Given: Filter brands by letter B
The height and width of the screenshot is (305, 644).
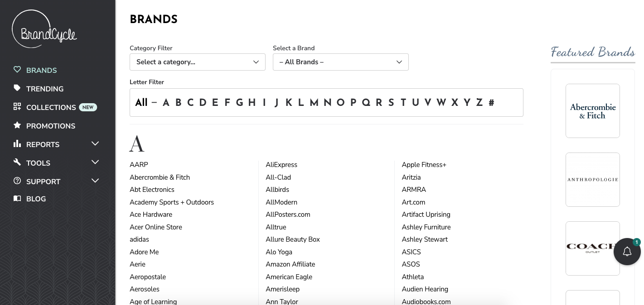Looking at the screenshot, I should tap(178, 103).
